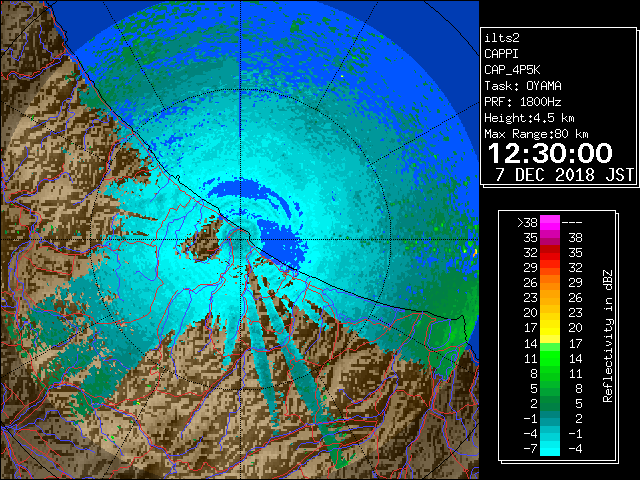Click the 'ilts2' label in the info box
The height and width of the screenshot is (480, 640).
coord(502,38)
